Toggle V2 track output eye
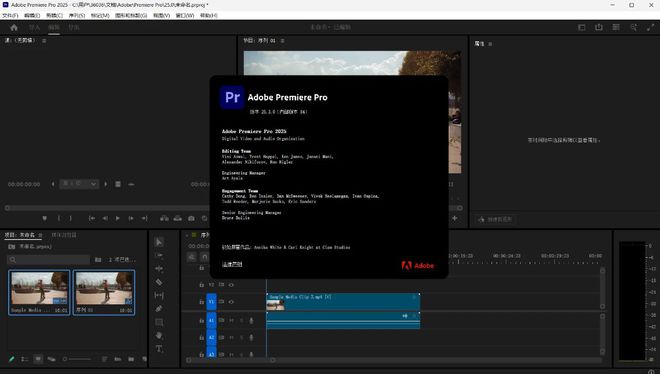The height and width of the screenshot is (374, 660). coord(231,285)
